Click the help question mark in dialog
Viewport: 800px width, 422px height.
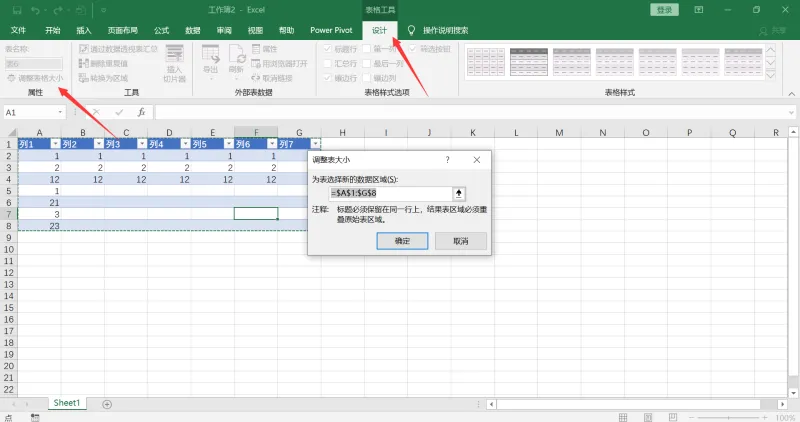coord(447,160)
